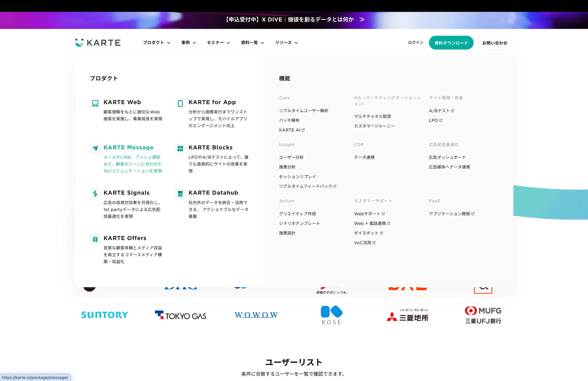Click external link icon beside LPO
The image size is (588, 381).
click(441, 120)
